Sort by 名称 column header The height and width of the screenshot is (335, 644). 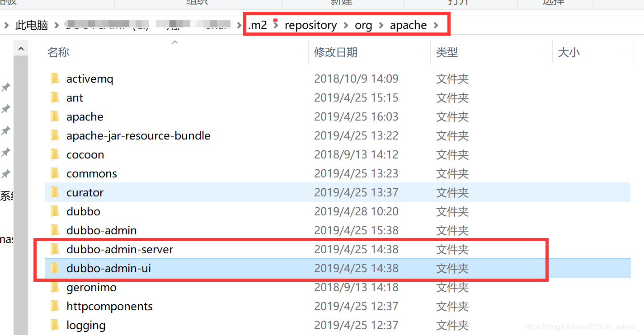pos(58,52)
